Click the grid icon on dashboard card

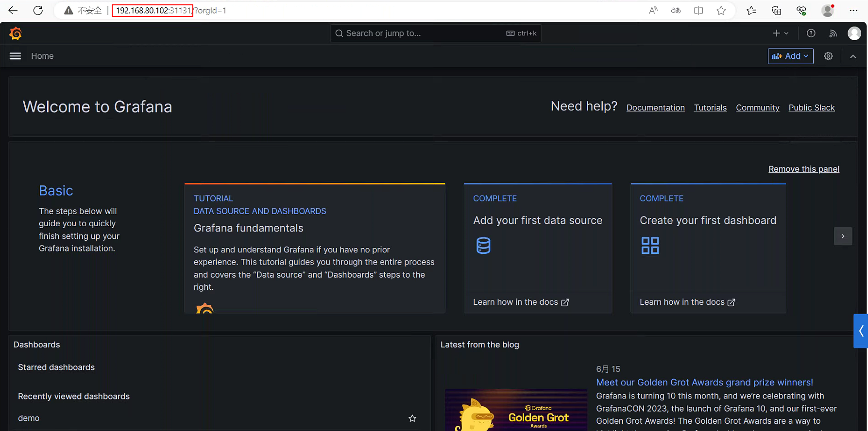650,246
